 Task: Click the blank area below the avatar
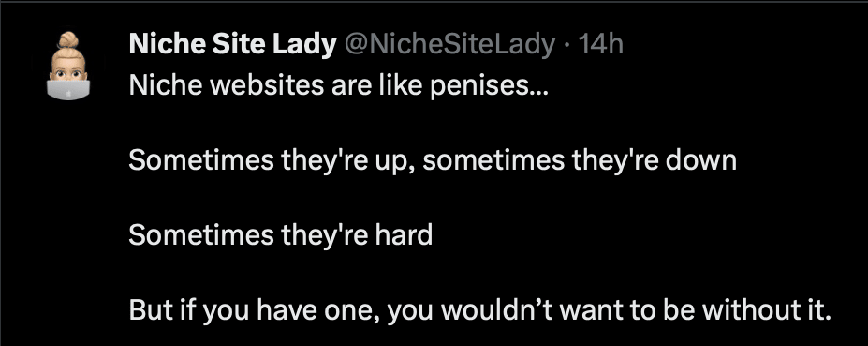(x=68, y=222)
